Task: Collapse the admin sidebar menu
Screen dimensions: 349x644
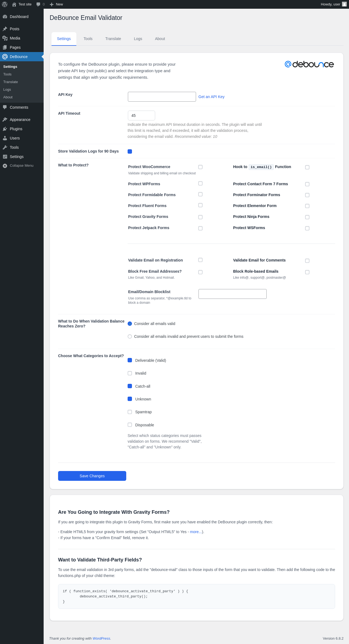Action: pos(18,166)
